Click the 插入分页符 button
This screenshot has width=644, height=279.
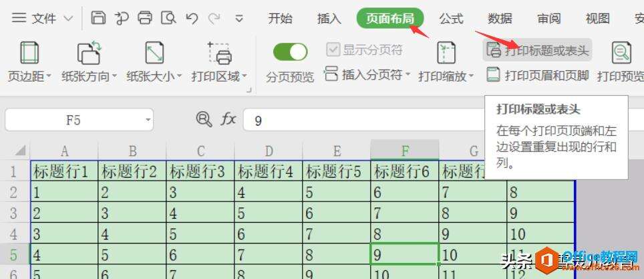(x=363, y=74)
